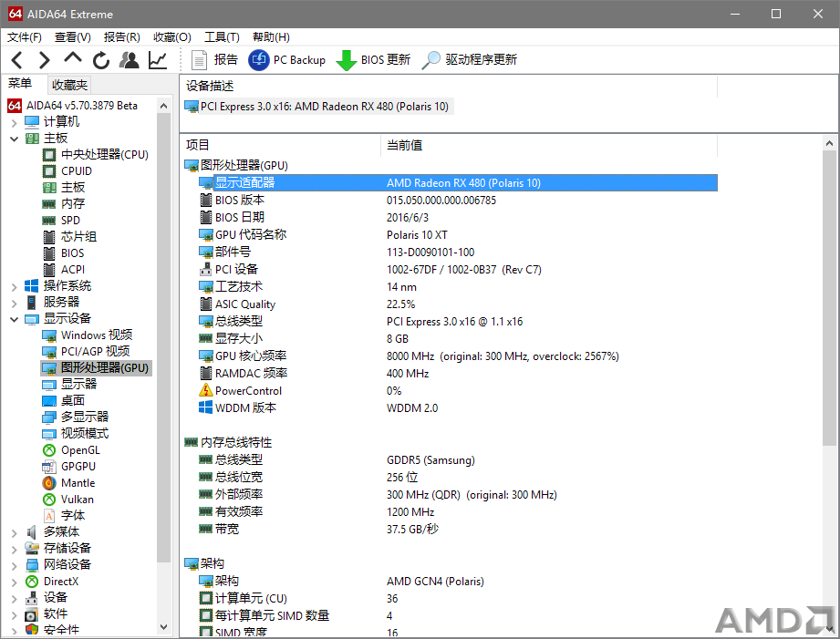Go back with the left arrow

(16, 60)
